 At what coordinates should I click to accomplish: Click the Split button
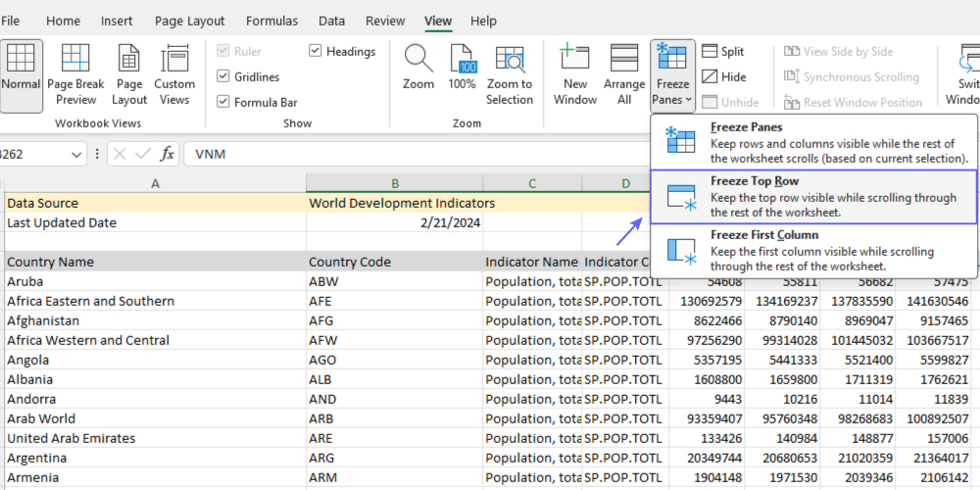coord(722,51)
